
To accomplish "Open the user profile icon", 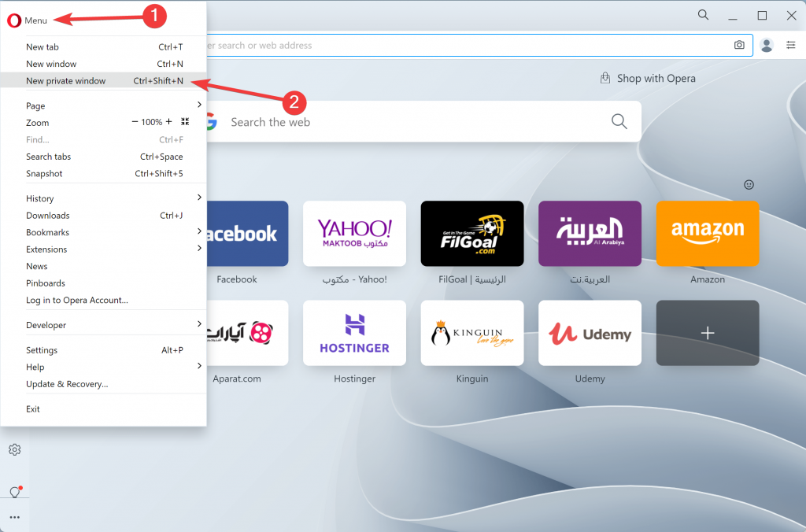I will (x=766, y=45).
